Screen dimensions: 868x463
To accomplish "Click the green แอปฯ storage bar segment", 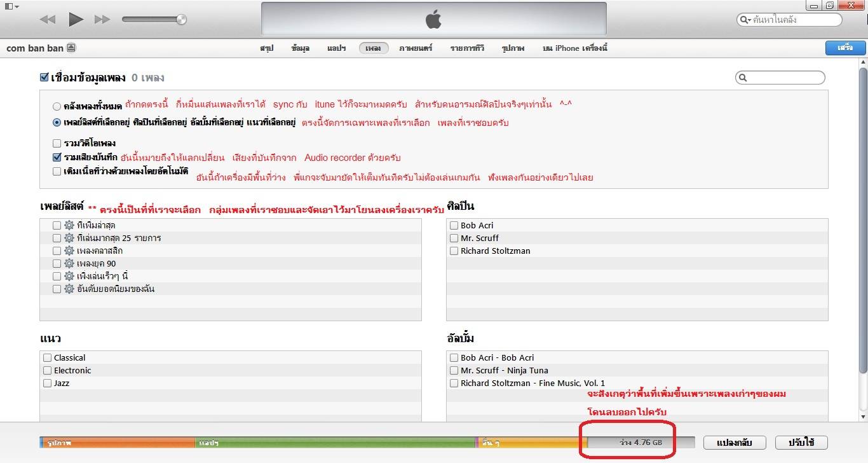I will tap(335, 442).
